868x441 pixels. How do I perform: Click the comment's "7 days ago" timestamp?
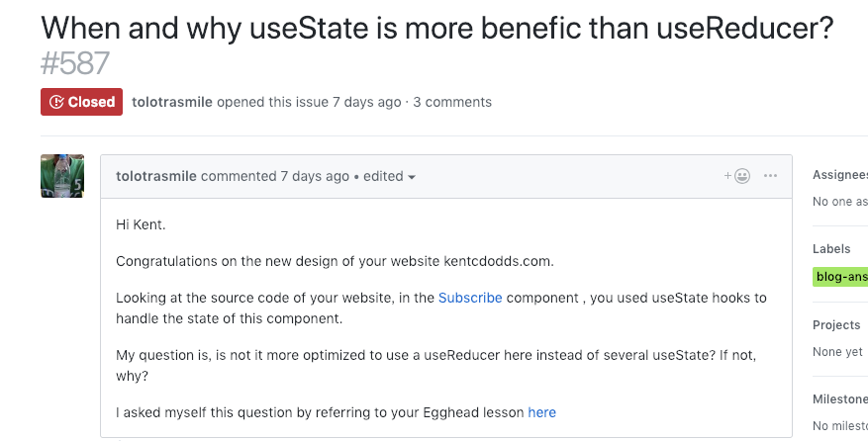(315, 176)
